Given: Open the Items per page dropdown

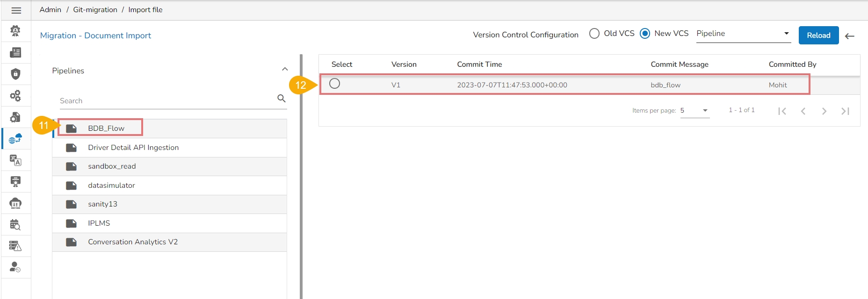Looking at the screenshot, I should click(694, 111).
